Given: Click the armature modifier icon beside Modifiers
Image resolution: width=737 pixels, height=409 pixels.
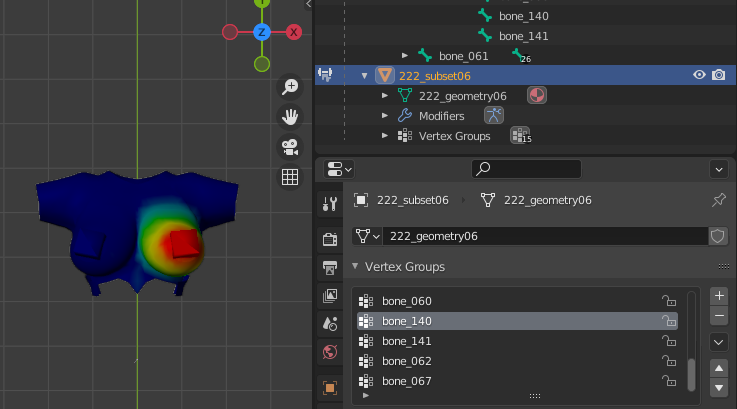Looking at the screenshot, I should pyautogui.click(x=494, y=115).
